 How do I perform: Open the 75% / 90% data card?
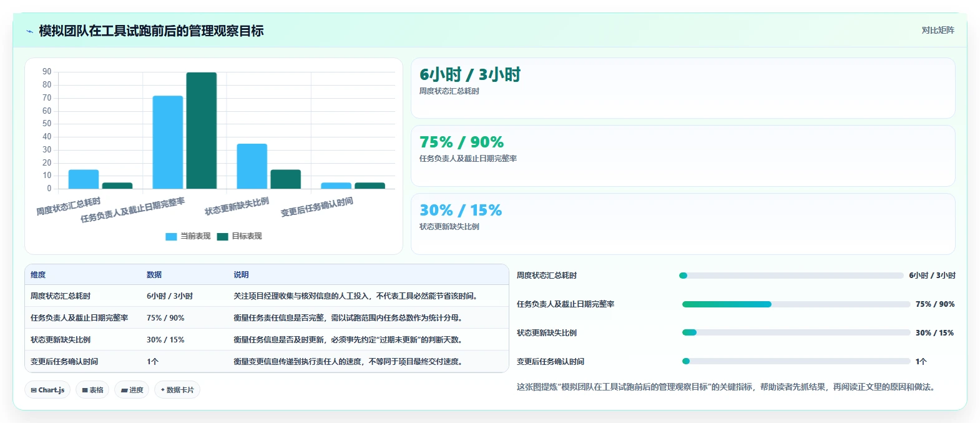click(683, 156)
